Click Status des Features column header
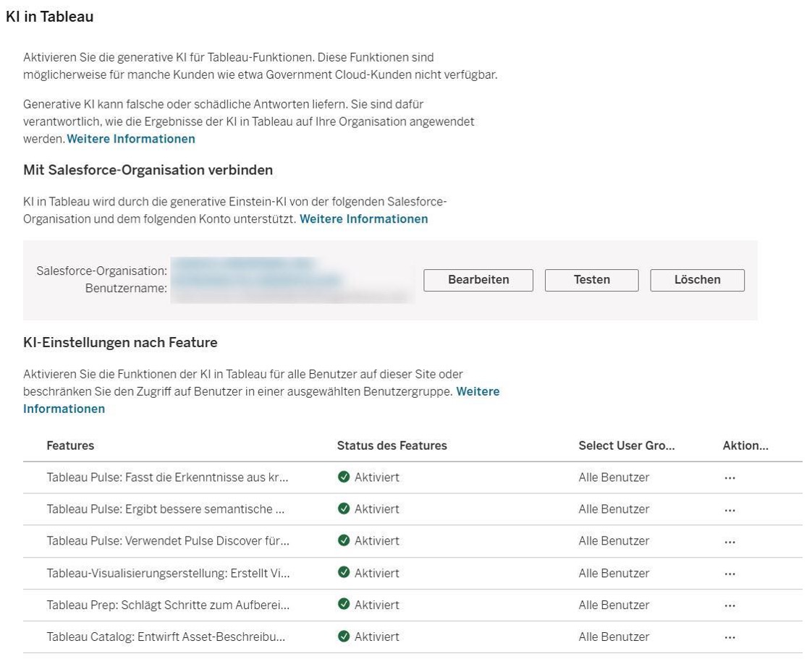This screenshot has width=812, height=664. (392, 446)
